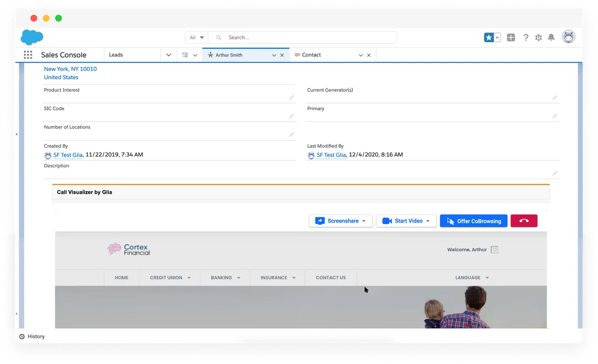The image size is (598, 364).
Task: Click the list view split icon
Action: (x=185, y=55)
